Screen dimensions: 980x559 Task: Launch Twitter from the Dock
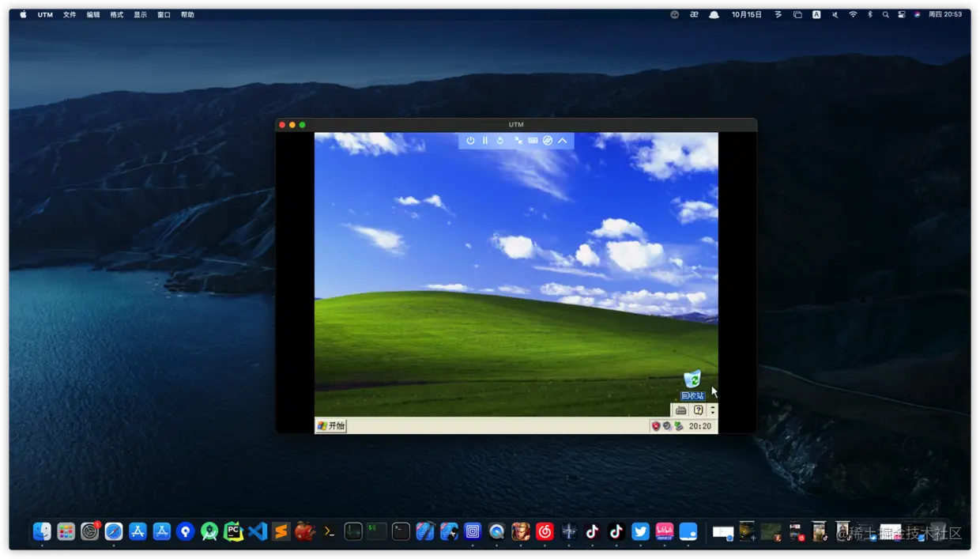(640, 531)
